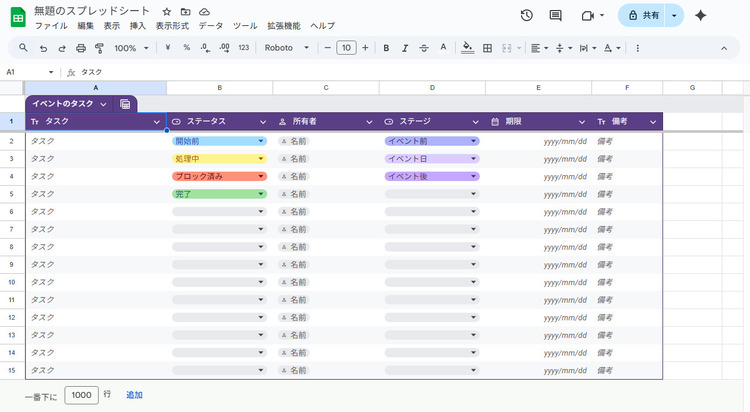Open the イベント日 stage chip dropdown
Viewport: 750px width, 412px height.
click(474, 158)
